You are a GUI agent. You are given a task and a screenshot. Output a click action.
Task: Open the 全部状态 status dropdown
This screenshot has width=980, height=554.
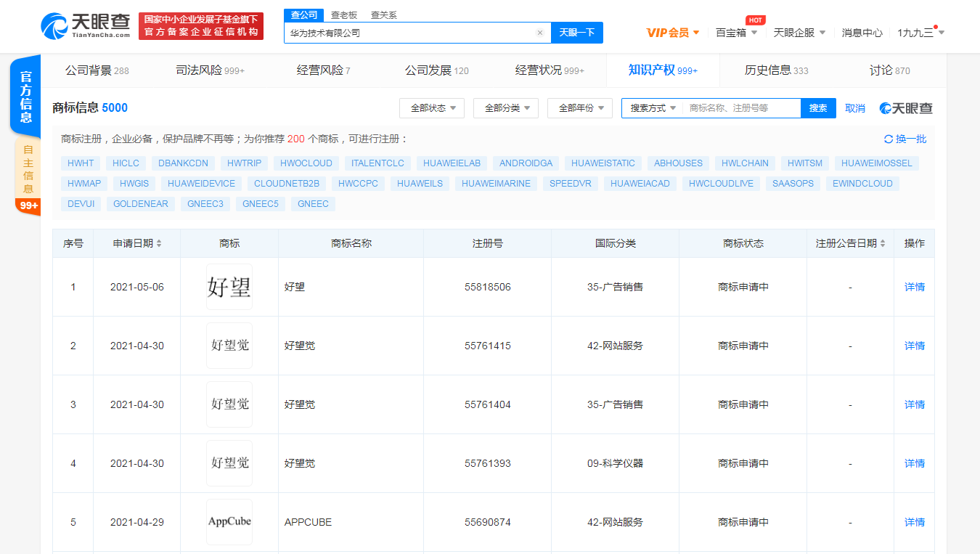click(431, 107)
